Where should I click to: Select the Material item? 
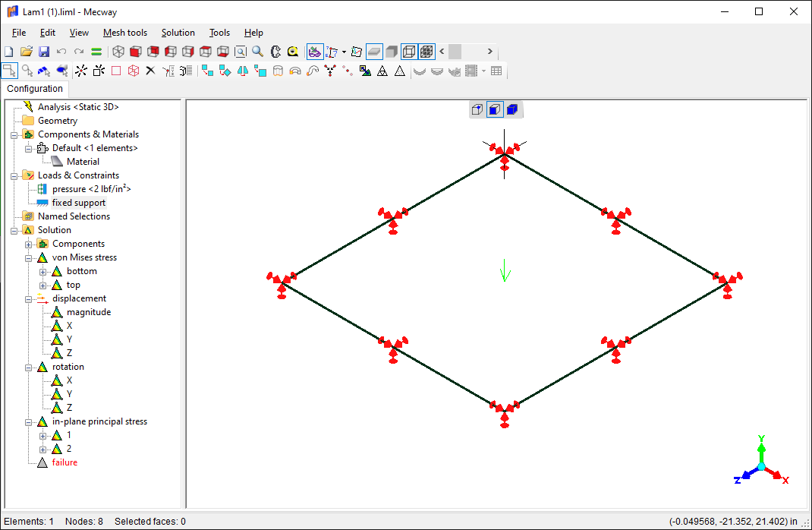click(x=83, y=162)
